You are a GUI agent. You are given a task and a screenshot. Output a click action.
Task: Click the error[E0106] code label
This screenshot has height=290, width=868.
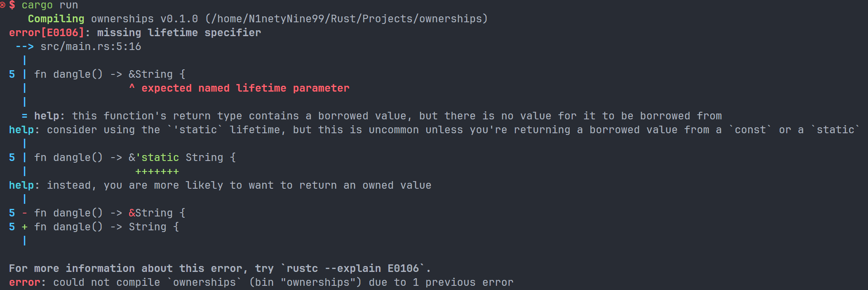tap(46, 33)
